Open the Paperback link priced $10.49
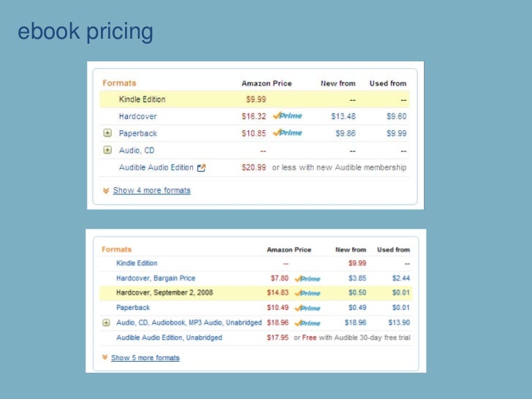The height and width of the screenshot is (399, 532). point(133,308)
